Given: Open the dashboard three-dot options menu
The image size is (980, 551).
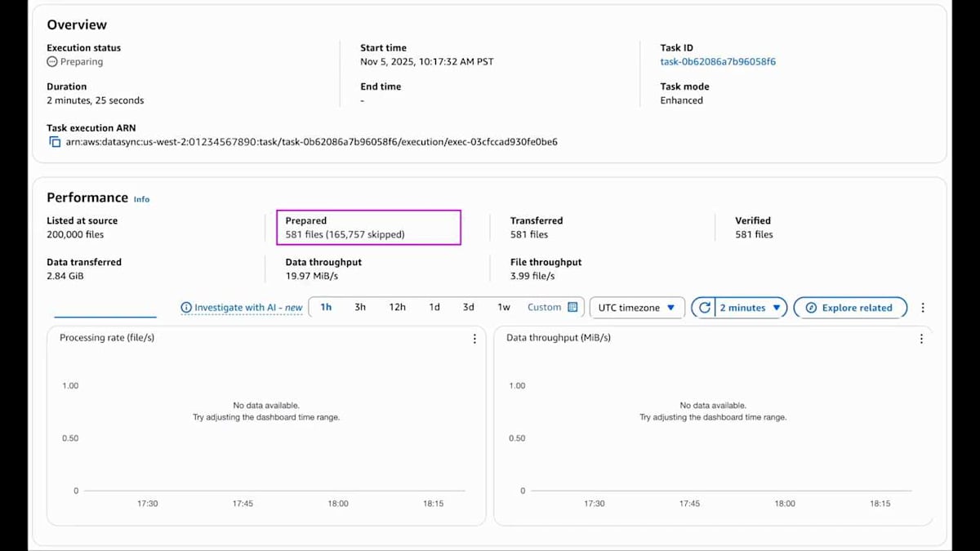Looking at the screenshot, I should tap(923, 308).
